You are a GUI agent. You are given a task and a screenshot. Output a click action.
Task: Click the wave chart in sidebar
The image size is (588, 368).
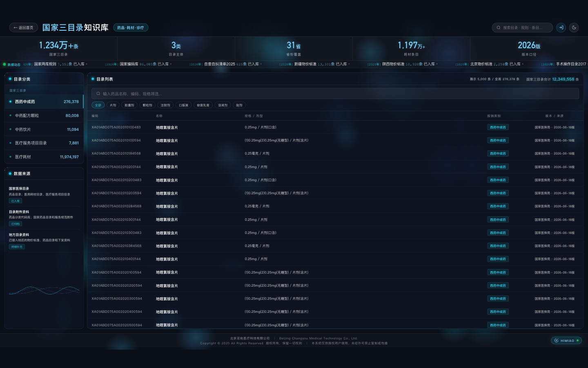[x=44, y=290]
